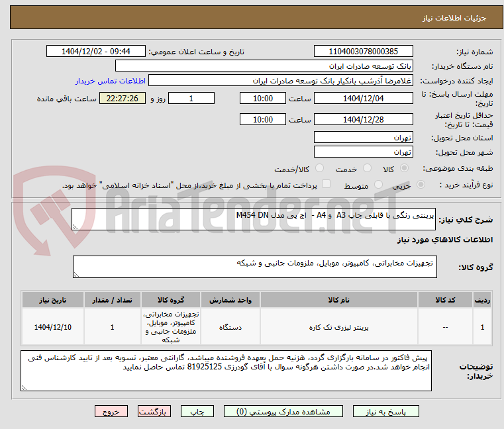Click the واحد شمارش column header
Screen dimensions: 504x429
click(x=230, y=300)
